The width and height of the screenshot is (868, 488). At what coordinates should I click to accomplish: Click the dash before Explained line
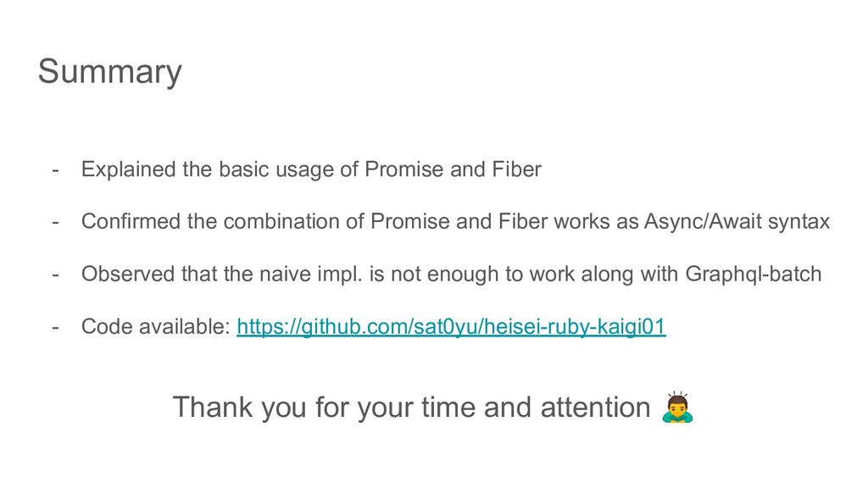click(x=55, y=169)
